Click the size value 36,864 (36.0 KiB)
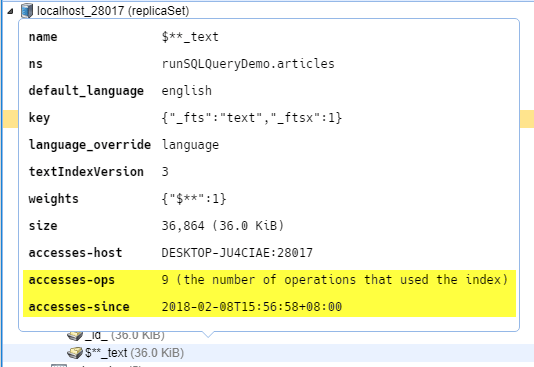Screen dimensions: 534x367 (x=223, y=226)
